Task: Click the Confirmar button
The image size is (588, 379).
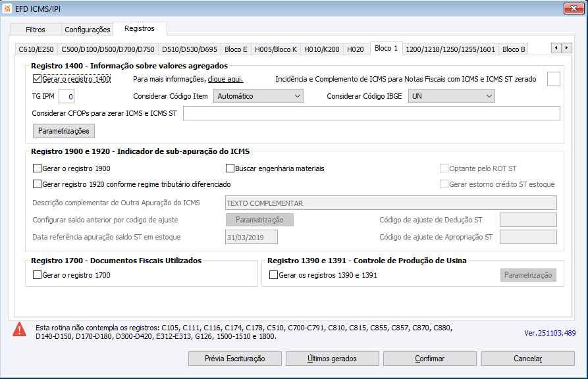Action: (430, 359)
